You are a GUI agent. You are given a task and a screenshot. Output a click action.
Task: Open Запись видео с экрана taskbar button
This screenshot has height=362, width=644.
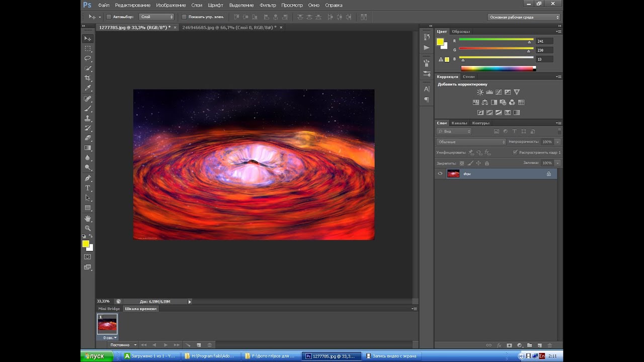(x=392, y=356)
